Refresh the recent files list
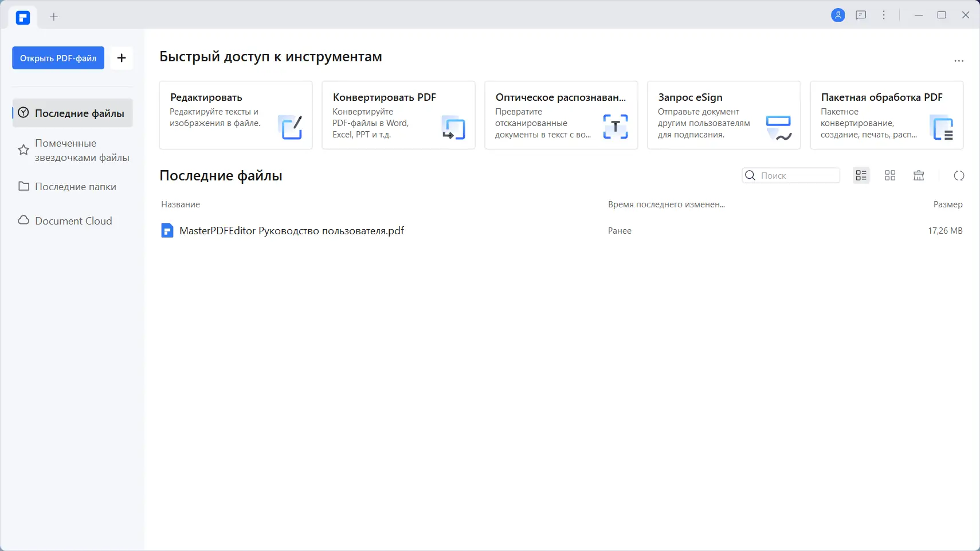The width and height of the screenshot is (980, 551). (959, 176)
